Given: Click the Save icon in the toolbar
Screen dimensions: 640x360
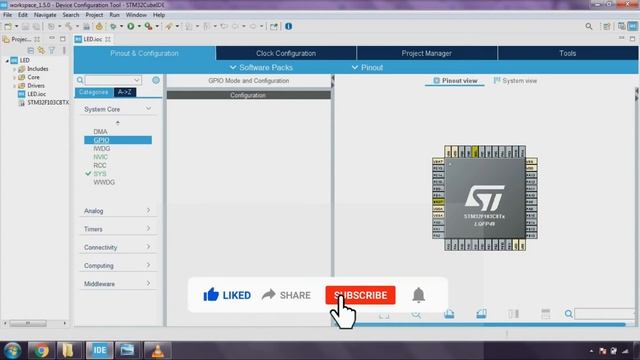Looking at the screenshot, I should 25,26.
